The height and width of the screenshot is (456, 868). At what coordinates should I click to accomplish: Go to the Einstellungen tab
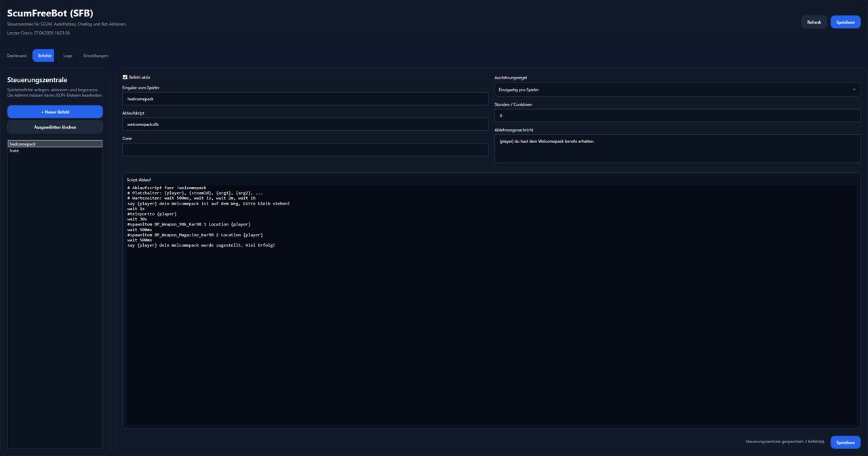click(96, 56)
